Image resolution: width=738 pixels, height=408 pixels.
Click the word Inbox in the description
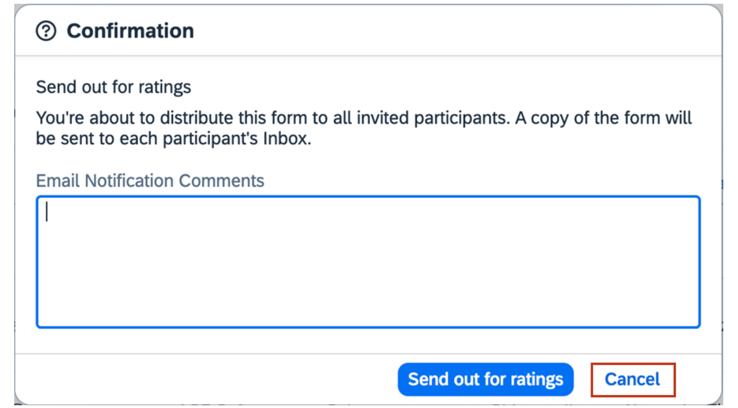(x=284, y=140)
